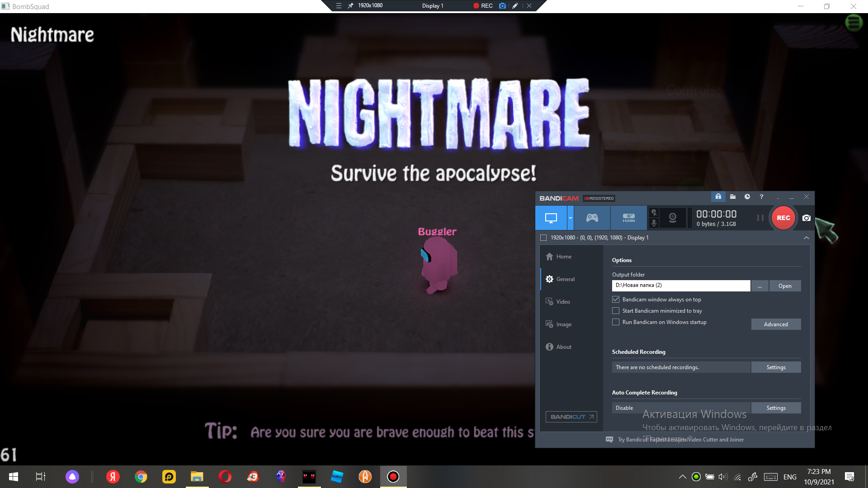Open scheduled recording clock icon
868x488 pixels.
tap(747, 197)
